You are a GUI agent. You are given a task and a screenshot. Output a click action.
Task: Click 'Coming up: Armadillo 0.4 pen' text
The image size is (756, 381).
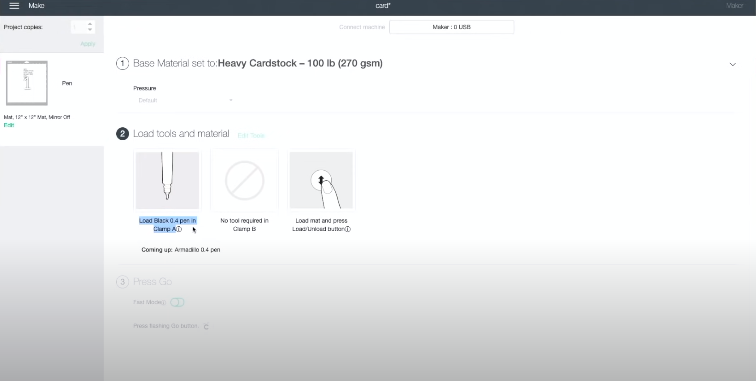(181, 250)
